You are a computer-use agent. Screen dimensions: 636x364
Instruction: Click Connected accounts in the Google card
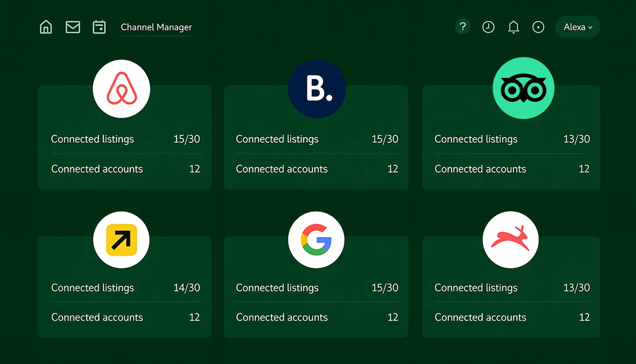[282, 318]
